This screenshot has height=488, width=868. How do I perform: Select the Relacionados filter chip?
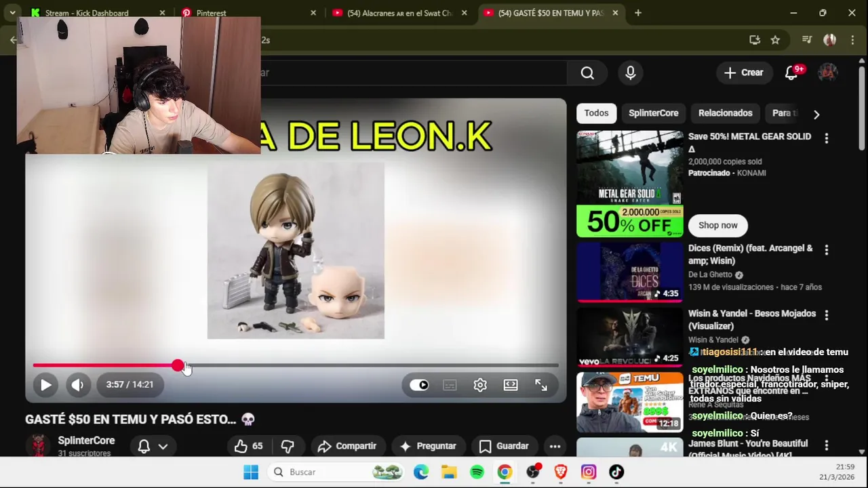726,113
